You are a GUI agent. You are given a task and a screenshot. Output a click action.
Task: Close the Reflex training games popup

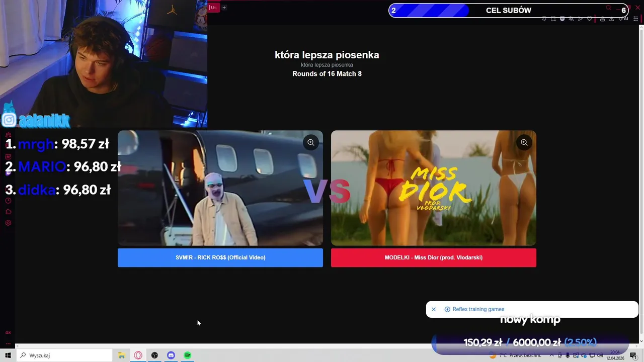coord(434,309)
